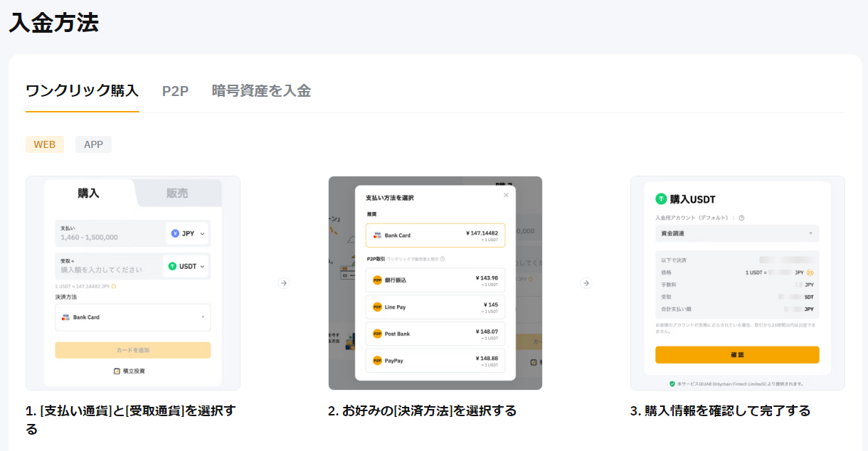The image size is (868, 451).
Task: Open the P2P tab
Action: 175,91
